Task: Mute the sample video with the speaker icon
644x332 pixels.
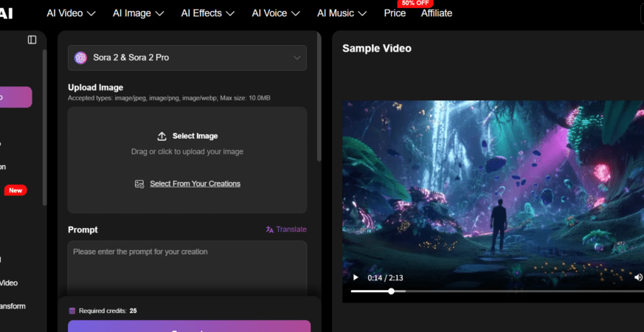Action: point(637,277)
